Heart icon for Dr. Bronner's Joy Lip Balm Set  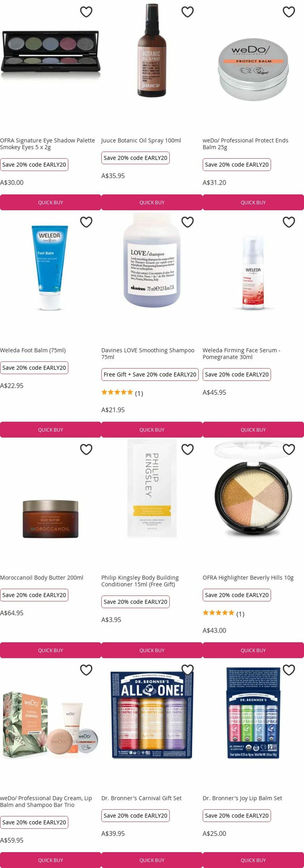[x=288, y=670]
